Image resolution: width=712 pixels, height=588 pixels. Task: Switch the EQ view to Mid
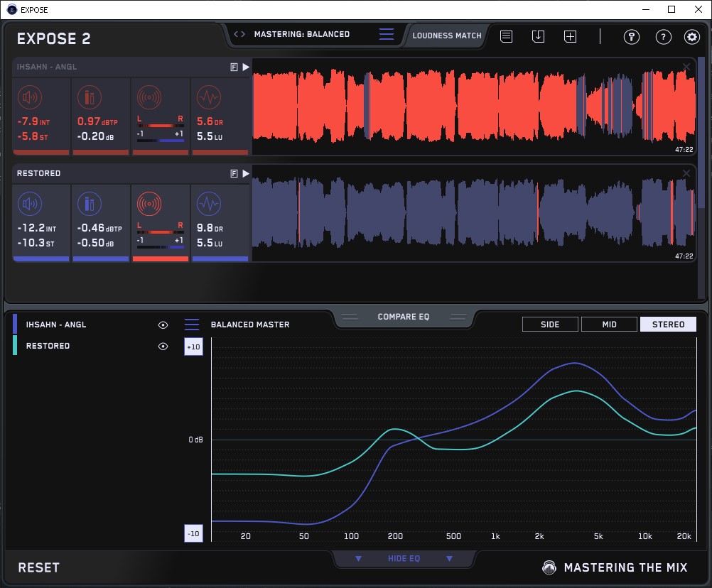(x=609, y=325)
